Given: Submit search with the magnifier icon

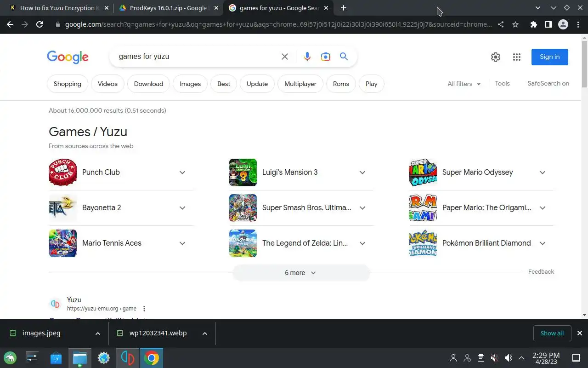Looking at the screenshot, I should tap(344, 57).
